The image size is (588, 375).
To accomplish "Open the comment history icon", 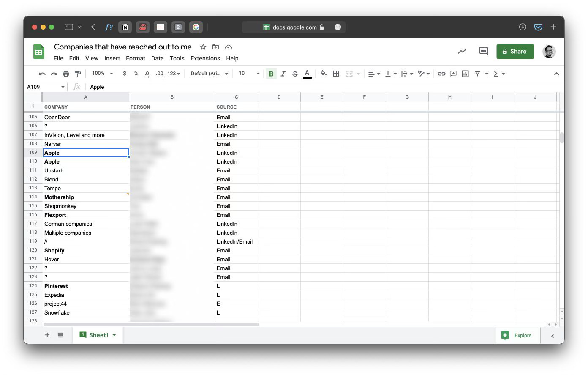I will [x=484, y=51].
